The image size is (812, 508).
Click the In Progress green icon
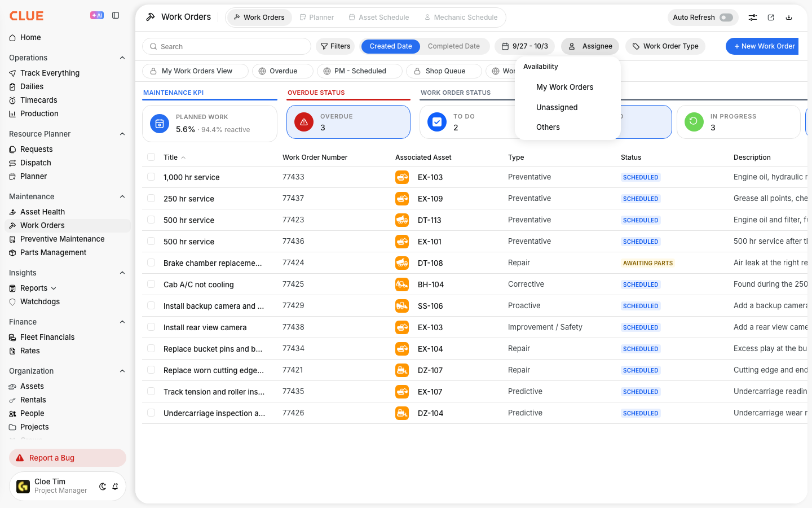click(694, 122)
